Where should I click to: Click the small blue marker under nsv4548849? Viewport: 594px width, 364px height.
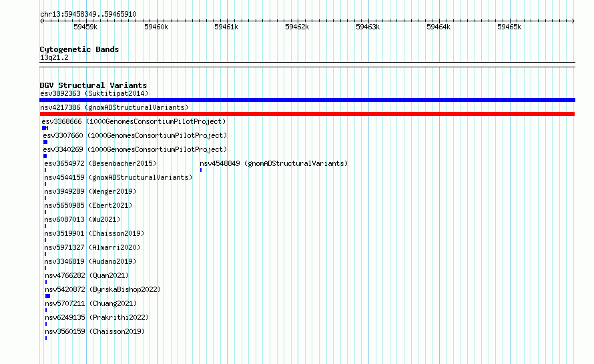pyautogui.click(x=201, y=170)
